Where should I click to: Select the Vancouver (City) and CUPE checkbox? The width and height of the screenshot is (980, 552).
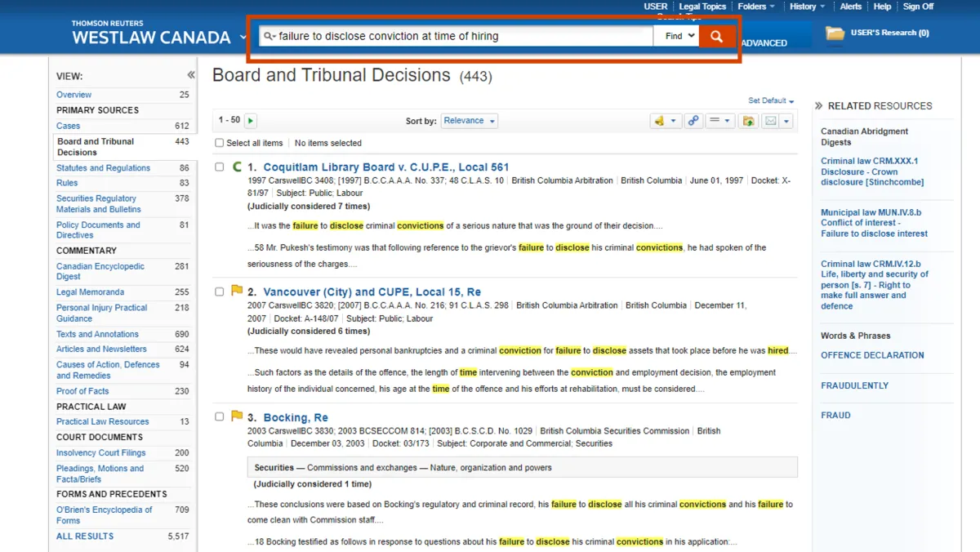(x=219, y=292)
